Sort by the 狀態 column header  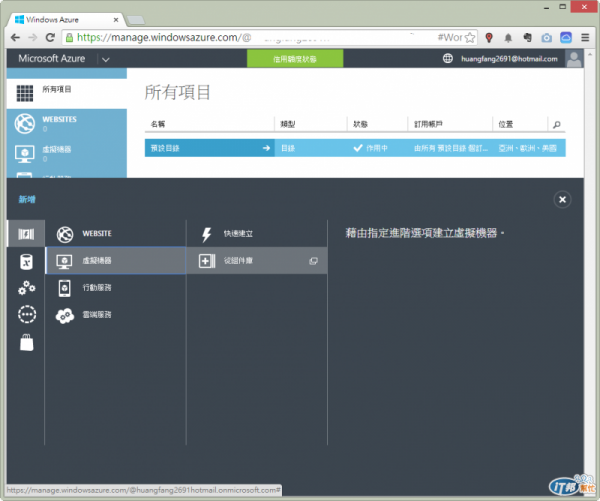pyautogui.click(x=360, y=124)
